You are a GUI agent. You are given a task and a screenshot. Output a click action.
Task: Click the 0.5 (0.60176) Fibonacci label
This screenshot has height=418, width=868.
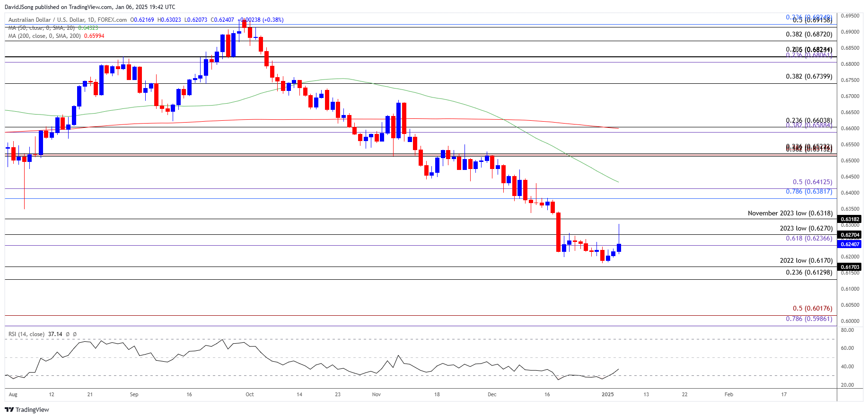(x=812, y=308)
